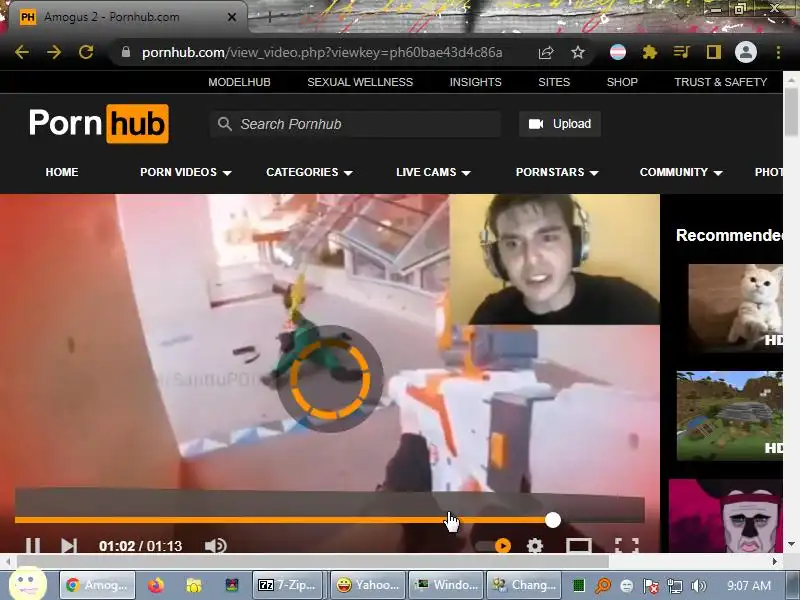Open the media controls playlist icon
This screenshot has width=800, height=600.
click(x=682, y=52)
